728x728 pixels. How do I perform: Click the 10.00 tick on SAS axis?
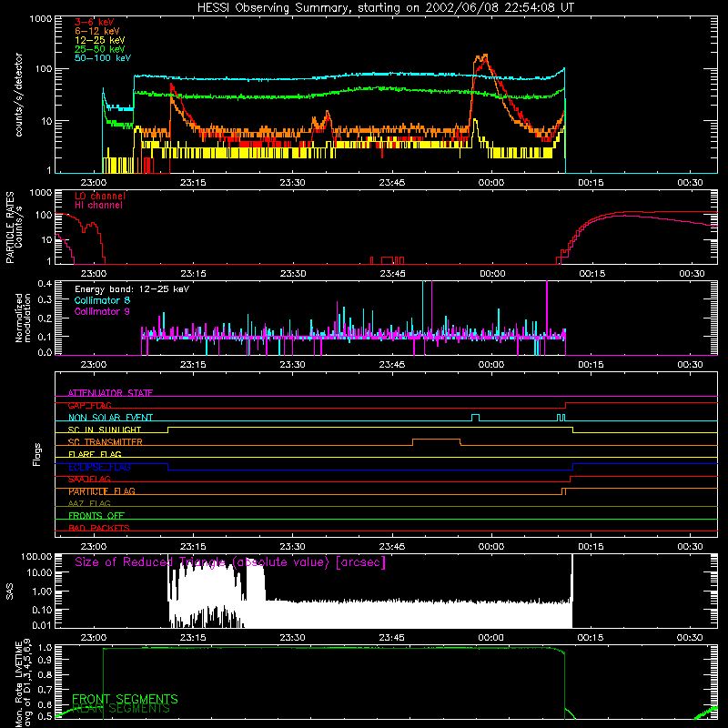(39, 572)
